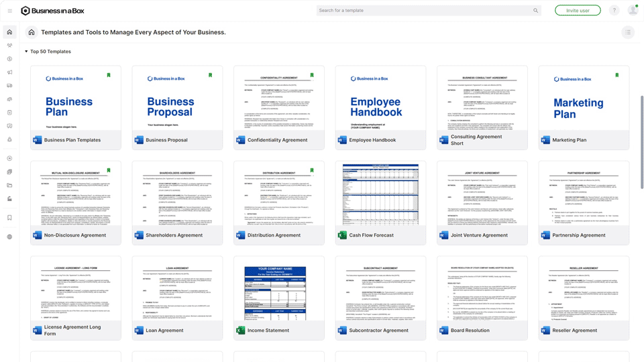Focus the Search for a template field
Viewport: 644px width, 362px height.
click(429, 11)
